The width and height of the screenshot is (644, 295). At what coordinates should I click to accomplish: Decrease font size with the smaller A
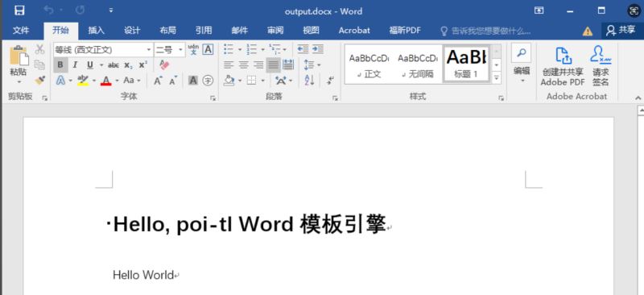(173, 81)
